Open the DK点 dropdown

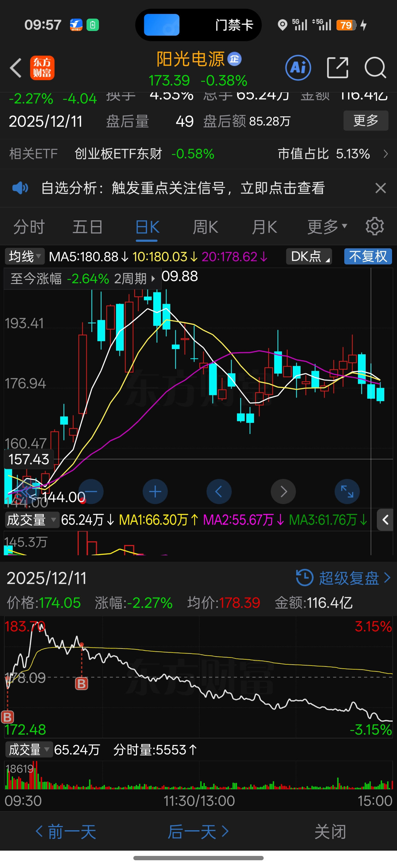point(309,257)
